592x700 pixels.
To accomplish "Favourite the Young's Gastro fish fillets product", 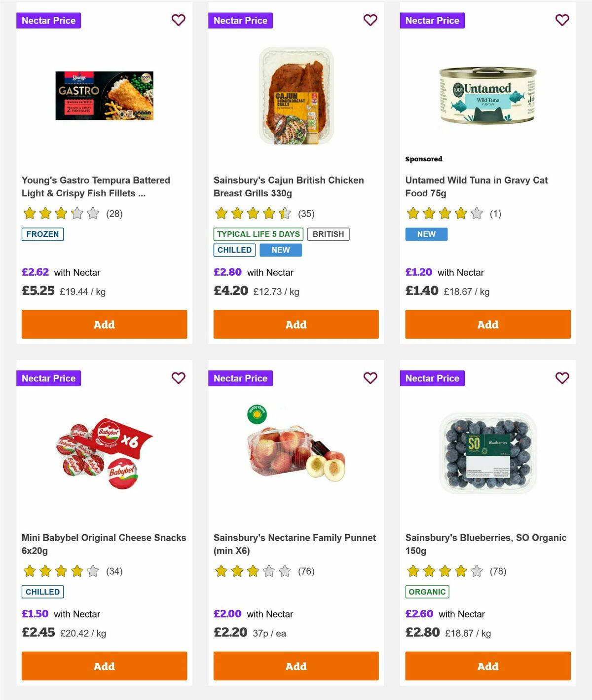I will [x=178, y=20].
